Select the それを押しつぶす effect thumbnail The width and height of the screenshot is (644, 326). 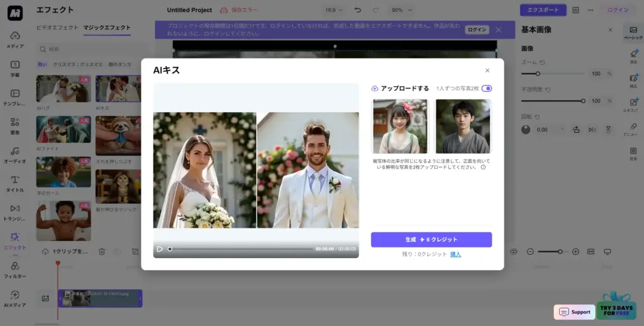(x=118, y=135)
